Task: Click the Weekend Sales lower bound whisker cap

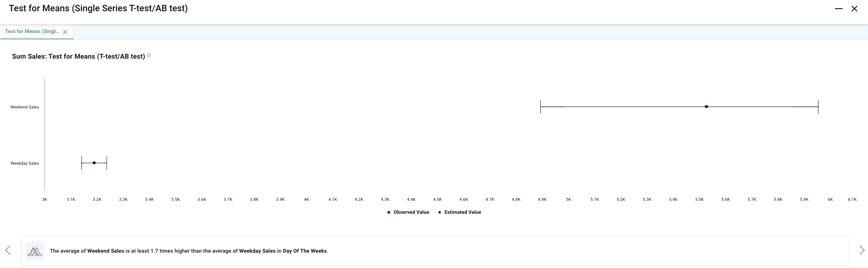Action: pyautogui.click(x=540, y=107)
